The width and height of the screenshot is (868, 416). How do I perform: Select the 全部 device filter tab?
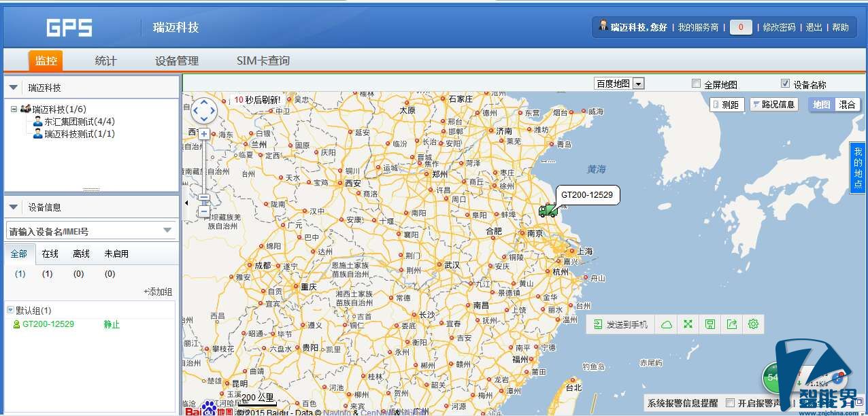[x=19, y=254]
